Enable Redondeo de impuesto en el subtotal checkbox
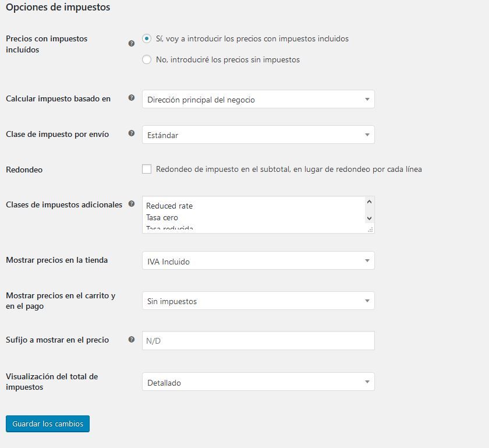 [147, 169]
